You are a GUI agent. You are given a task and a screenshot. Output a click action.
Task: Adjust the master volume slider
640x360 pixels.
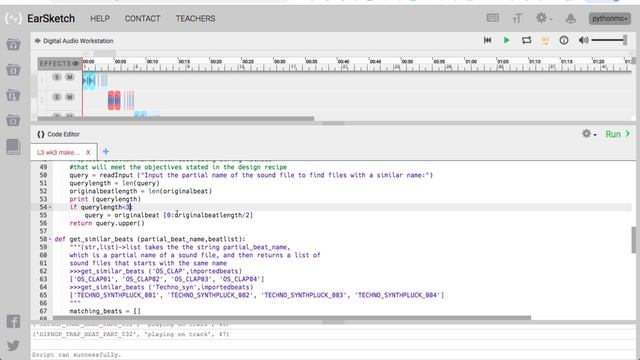[x=609, y=40]
